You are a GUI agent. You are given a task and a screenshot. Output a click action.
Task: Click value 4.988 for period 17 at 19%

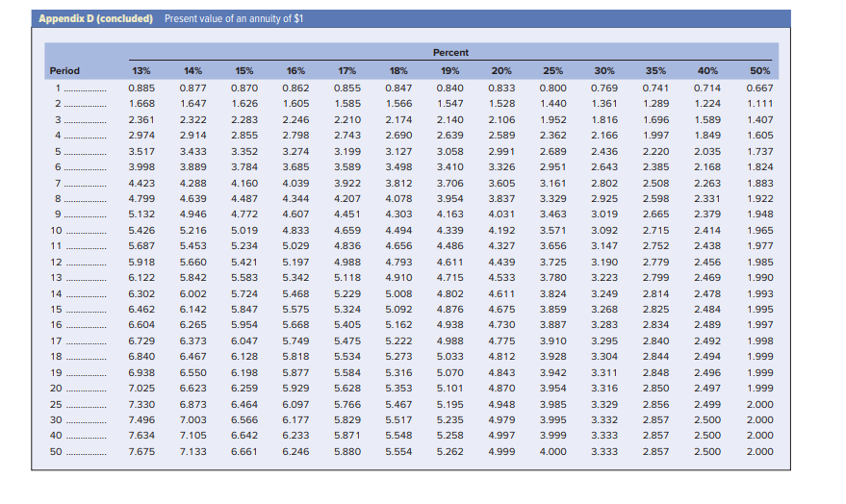(x=450, y=340)
